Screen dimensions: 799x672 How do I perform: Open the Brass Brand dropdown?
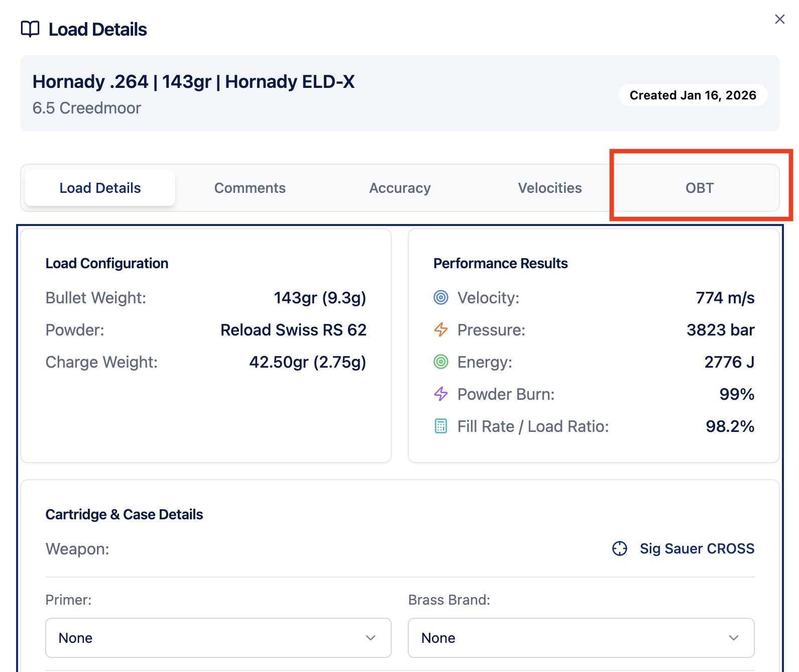(581, 638)
